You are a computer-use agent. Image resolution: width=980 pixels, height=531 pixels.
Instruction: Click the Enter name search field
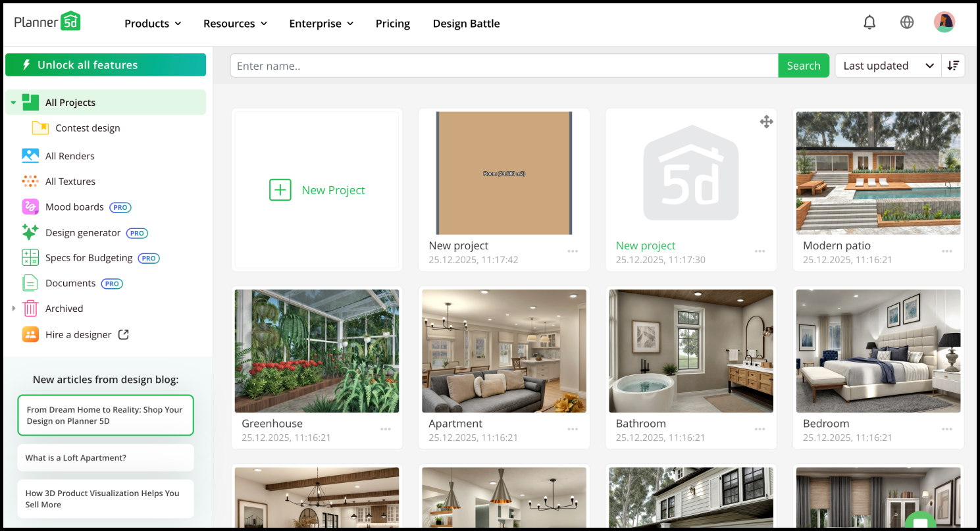tap(504, 65)
